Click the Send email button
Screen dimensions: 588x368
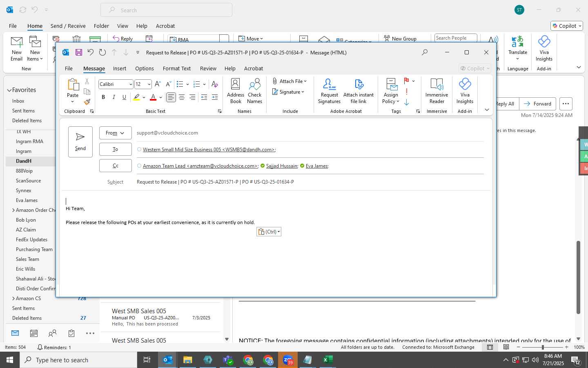pos(80,141)
